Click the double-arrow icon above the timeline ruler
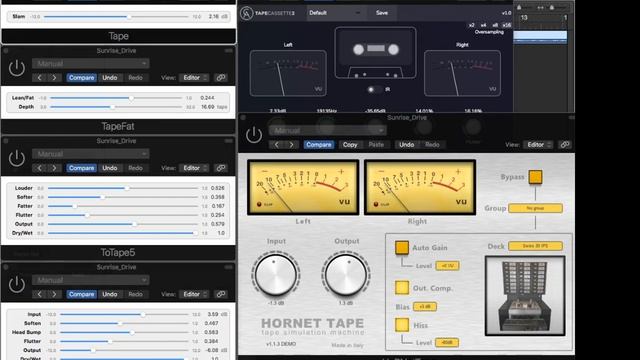 point(540,7)
